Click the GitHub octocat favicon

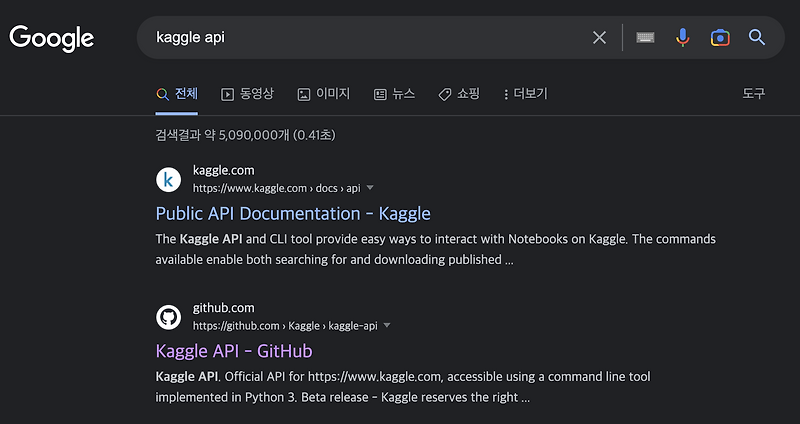coord(168,317)
